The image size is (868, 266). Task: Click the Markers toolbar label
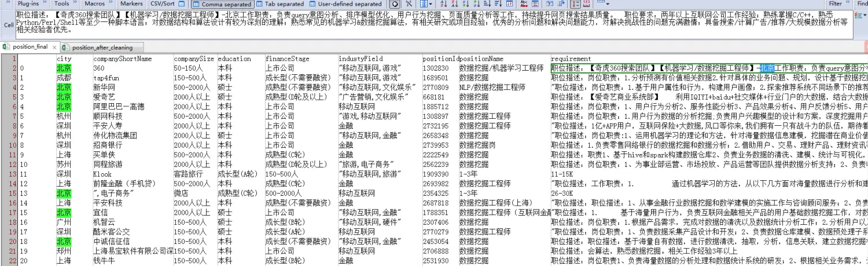(x=131, y=3)
